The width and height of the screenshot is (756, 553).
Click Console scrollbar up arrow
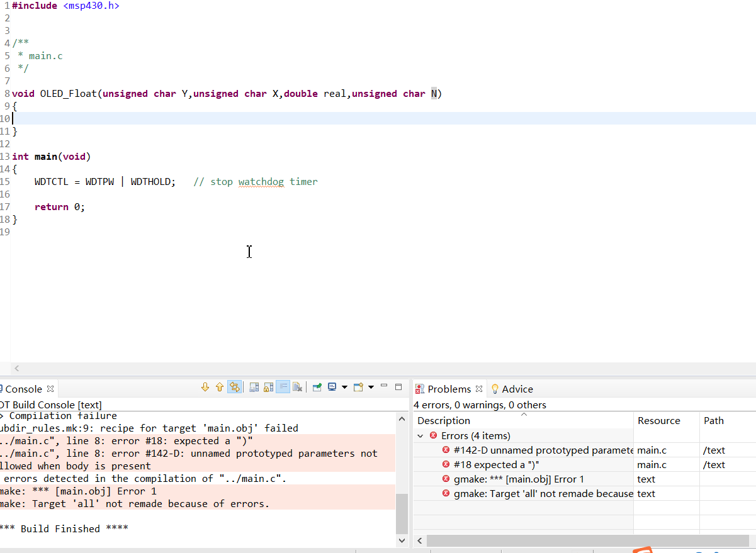[x=402, y=419]
